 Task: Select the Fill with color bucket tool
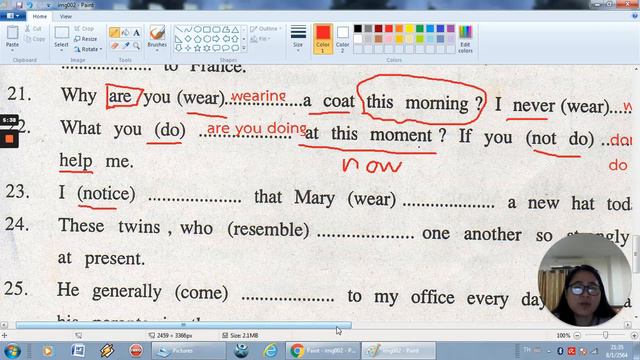pos(125,32)
